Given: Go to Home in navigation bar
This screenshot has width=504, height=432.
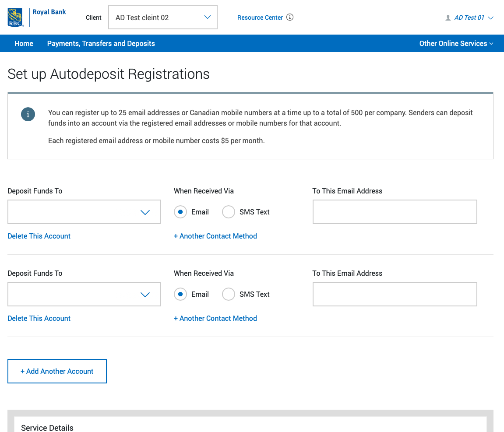Looking at the screenshot, I should click(x=24, y=43).
